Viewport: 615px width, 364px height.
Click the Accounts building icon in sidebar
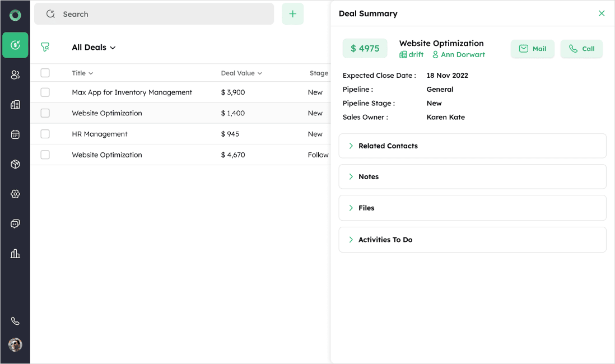(15, 105)
